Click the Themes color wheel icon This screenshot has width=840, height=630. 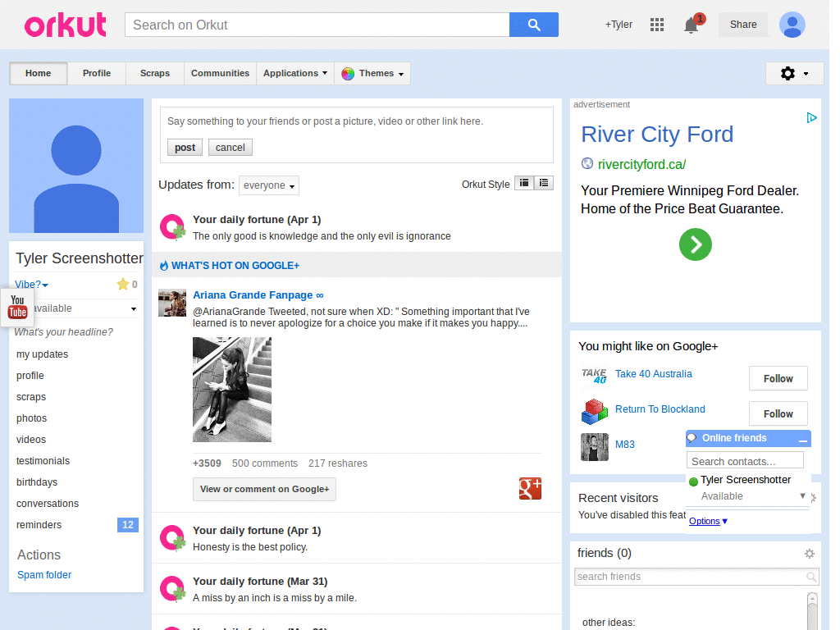[x=348, y=73]
